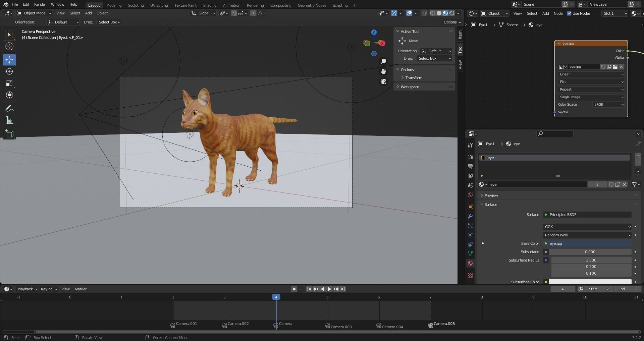This screenshot has width=644, height=341.
Task: Play the animation forward
Action: tap(329, 289)
